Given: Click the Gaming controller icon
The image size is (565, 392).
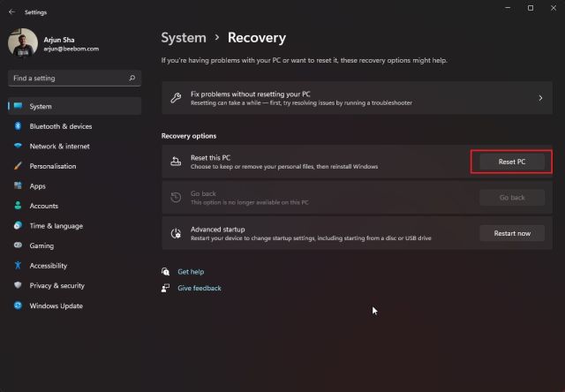Looking at the screenshot, I should tap(18, 245).
